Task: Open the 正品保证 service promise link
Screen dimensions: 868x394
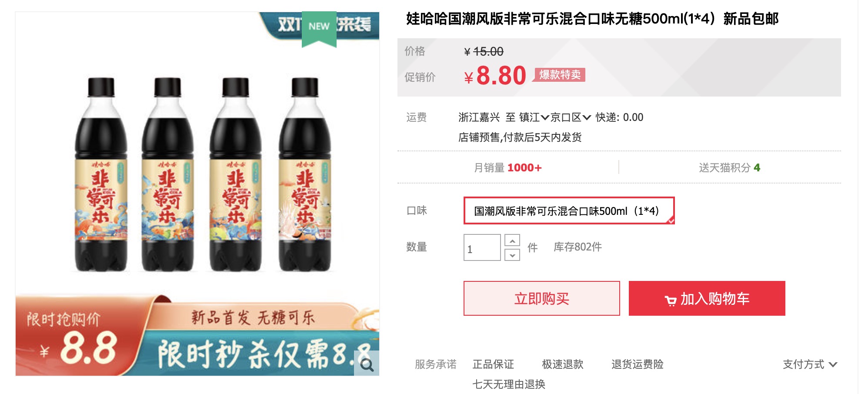Action: 493,364
